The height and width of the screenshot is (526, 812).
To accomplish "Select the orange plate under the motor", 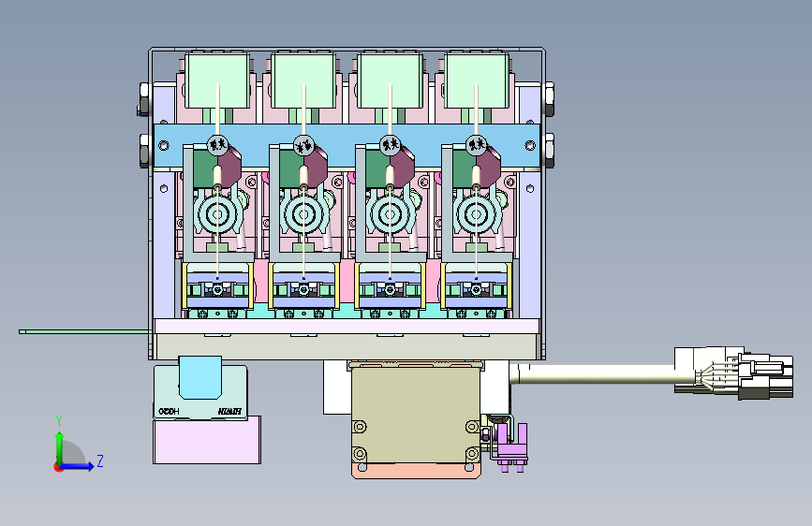I will coord(416,471).
